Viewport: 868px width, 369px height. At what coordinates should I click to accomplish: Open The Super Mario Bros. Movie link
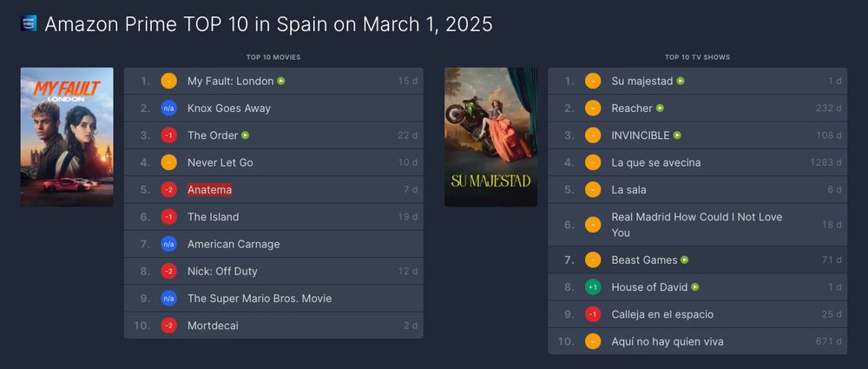coord(260,298)
